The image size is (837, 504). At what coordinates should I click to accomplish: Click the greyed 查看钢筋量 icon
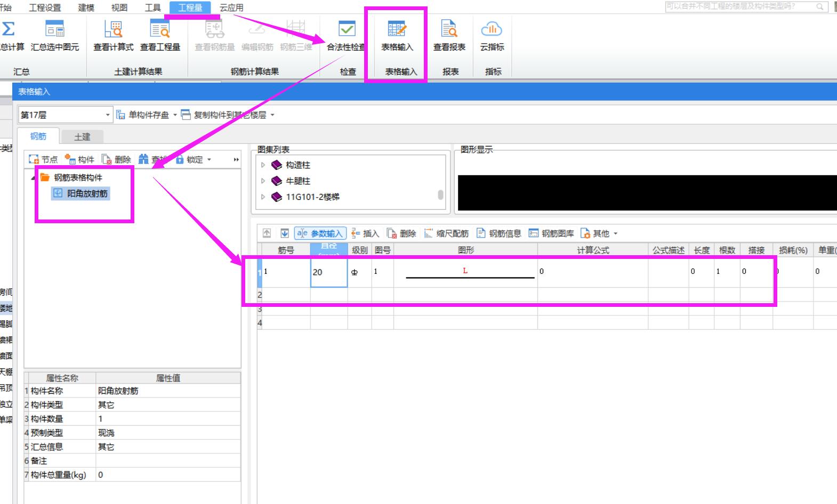click(x=214, y=35)
